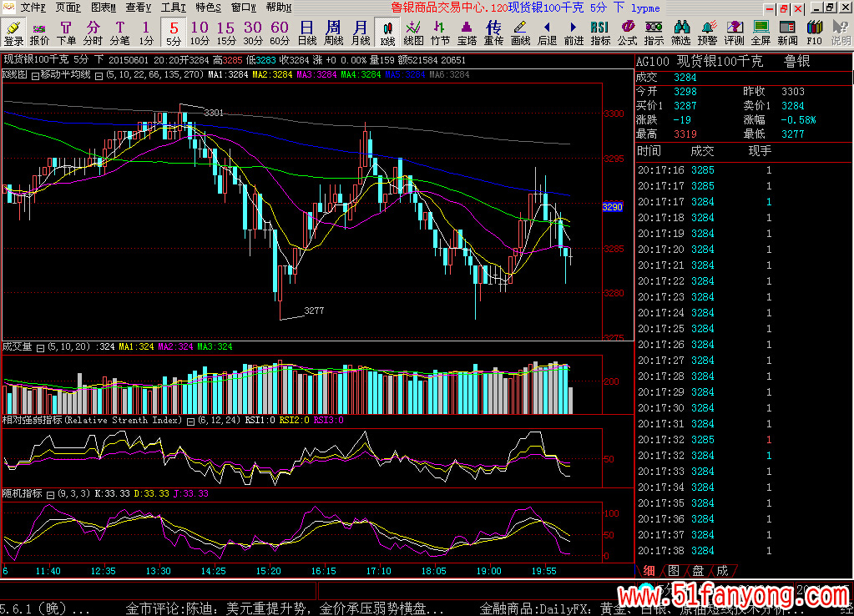Open the 报价 quote list
Image resolution: width=854 pixels, height=616 pixels.
click(x=39, y=33)
